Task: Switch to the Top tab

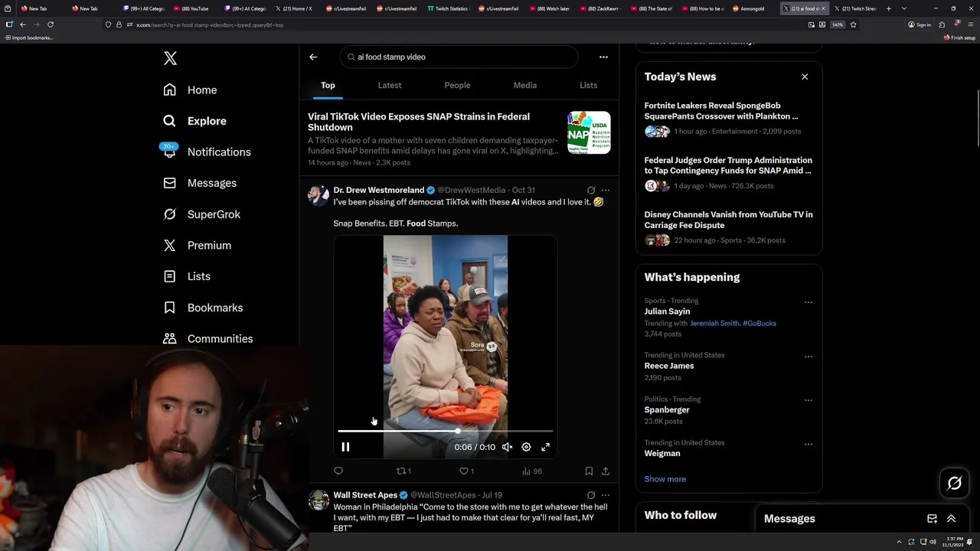Action: click(x=328, y=85)
